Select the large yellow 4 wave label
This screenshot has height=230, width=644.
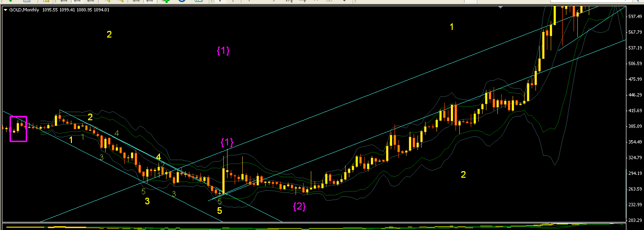159,157
